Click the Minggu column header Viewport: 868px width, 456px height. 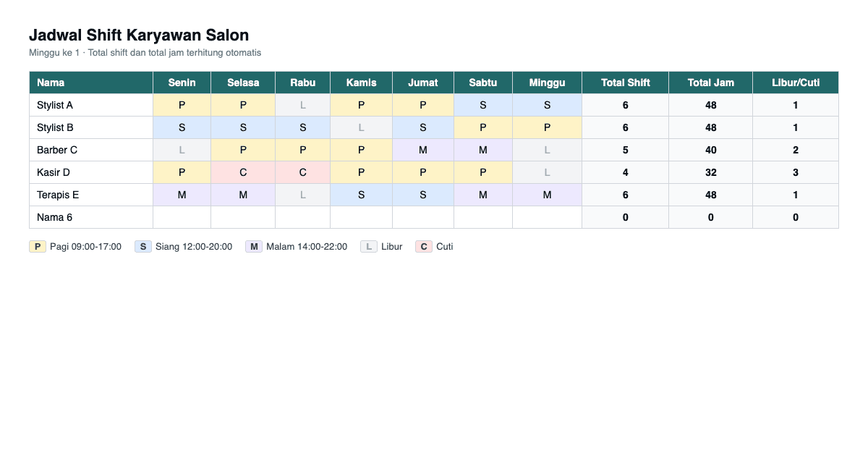point(547,83)
